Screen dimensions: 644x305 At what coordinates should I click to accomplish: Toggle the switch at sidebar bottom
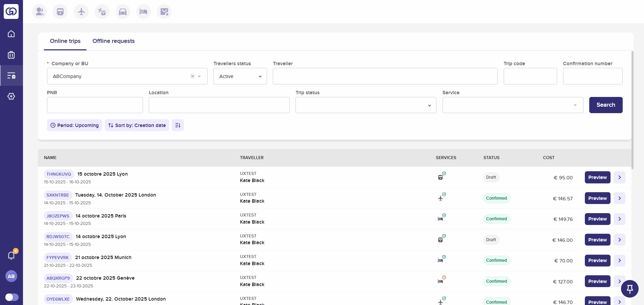12,297
